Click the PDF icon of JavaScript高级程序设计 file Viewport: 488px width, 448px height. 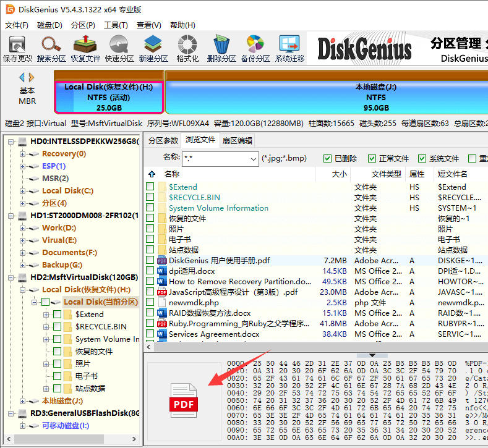[161, 292]
